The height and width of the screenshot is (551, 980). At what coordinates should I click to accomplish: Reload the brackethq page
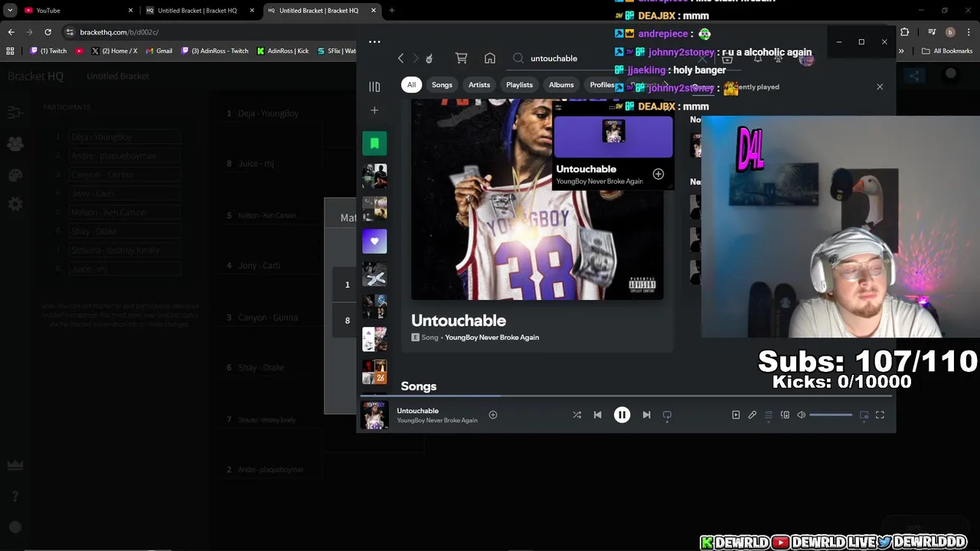[x=47, y=32]
